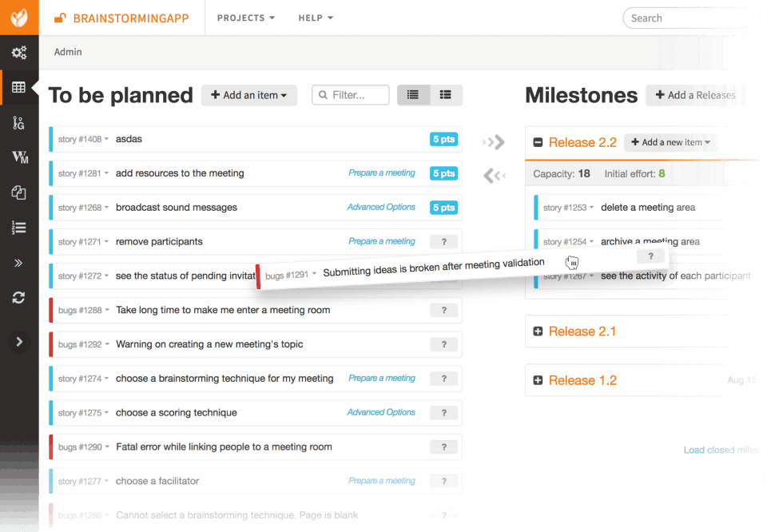Click the 'Add a Releases' button
767x532 pixels.
click(695, 95)
